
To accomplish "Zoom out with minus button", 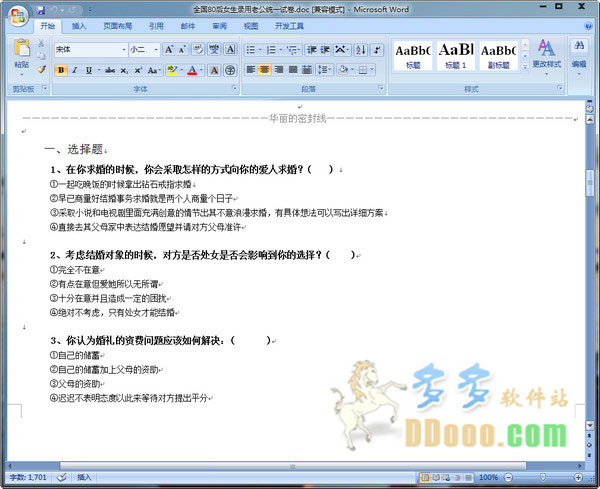I will click(508, 477).
